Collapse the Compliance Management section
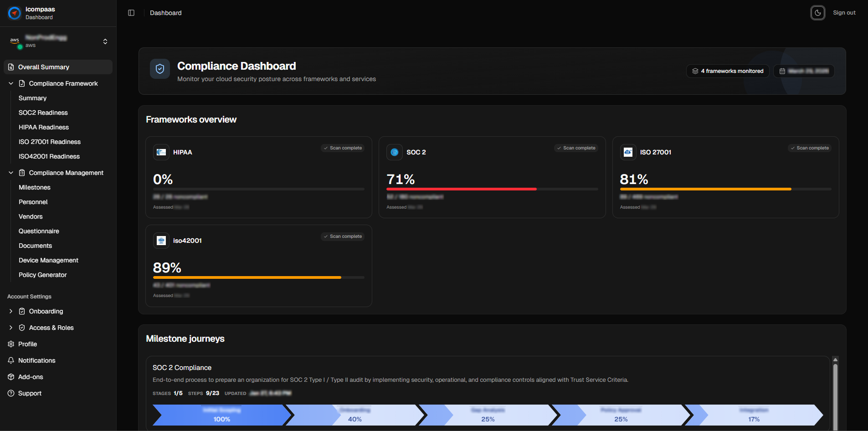Screen dimensions: 868x431 click(11, 173)
